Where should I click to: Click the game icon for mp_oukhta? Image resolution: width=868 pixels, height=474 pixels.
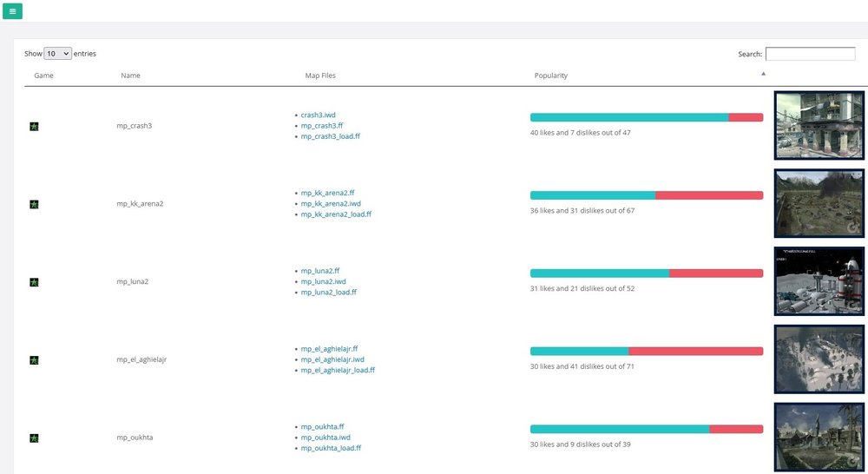tap(34, 438)
